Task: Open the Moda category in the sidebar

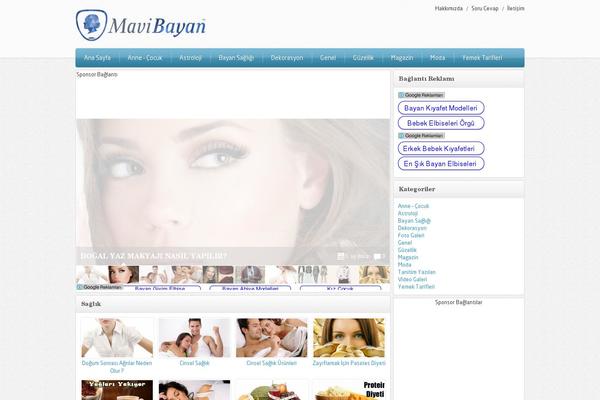Action: coord(404,264)
